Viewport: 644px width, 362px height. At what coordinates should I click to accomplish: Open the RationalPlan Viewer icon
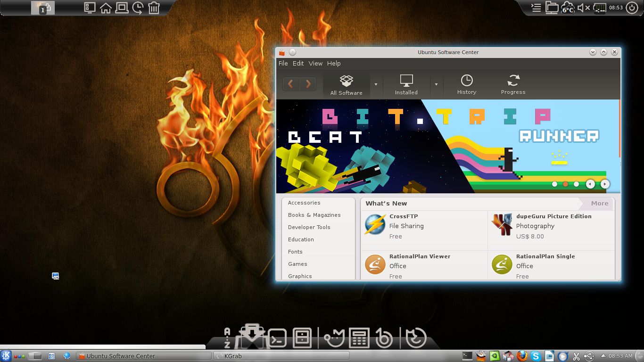pos(375,265)
